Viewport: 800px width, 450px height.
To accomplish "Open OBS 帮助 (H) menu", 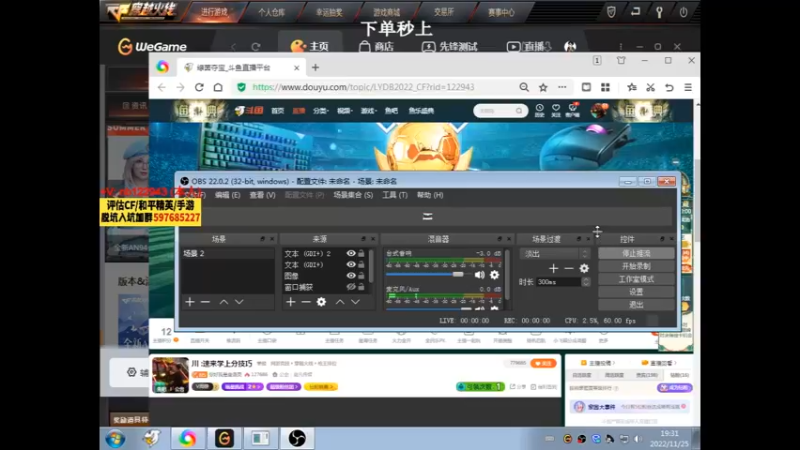I will click(x=430, y=195).
